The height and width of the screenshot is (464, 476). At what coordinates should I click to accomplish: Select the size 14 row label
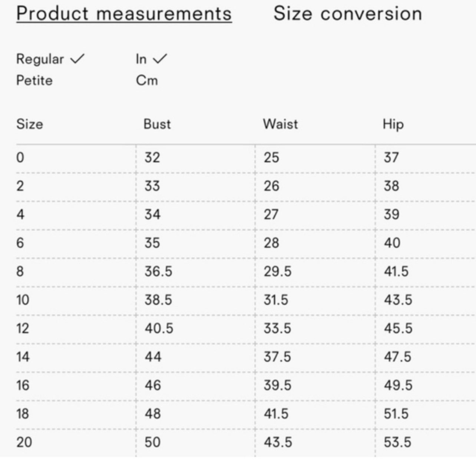point(23,357)
